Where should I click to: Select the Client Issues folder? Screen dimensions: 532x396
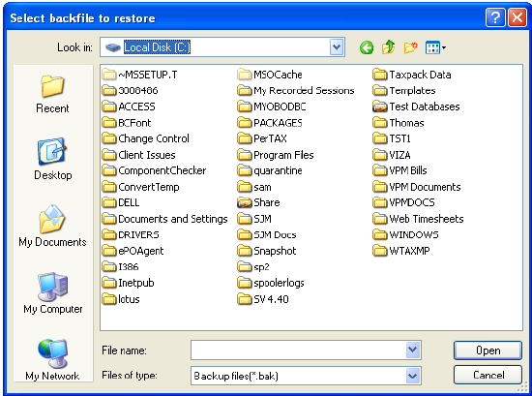point(138,155)
